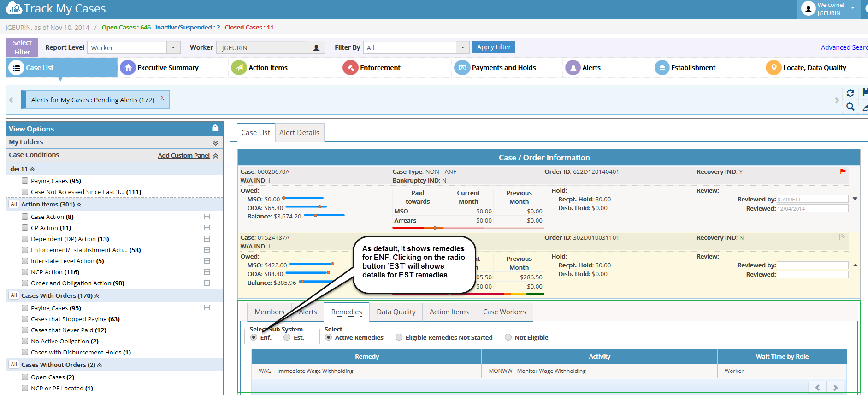
Task: Select Eligible Remedies Not Started option
Action: (x=399, y=337)
